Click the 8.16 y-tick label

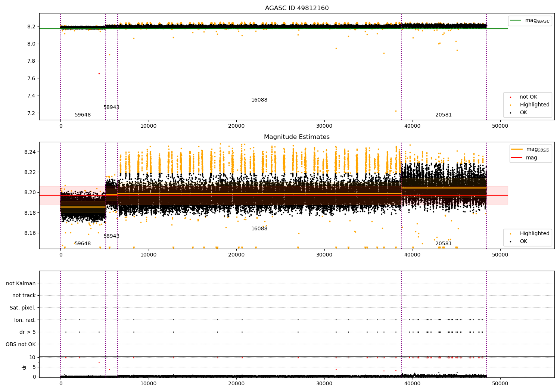click(x=30, y=233)
